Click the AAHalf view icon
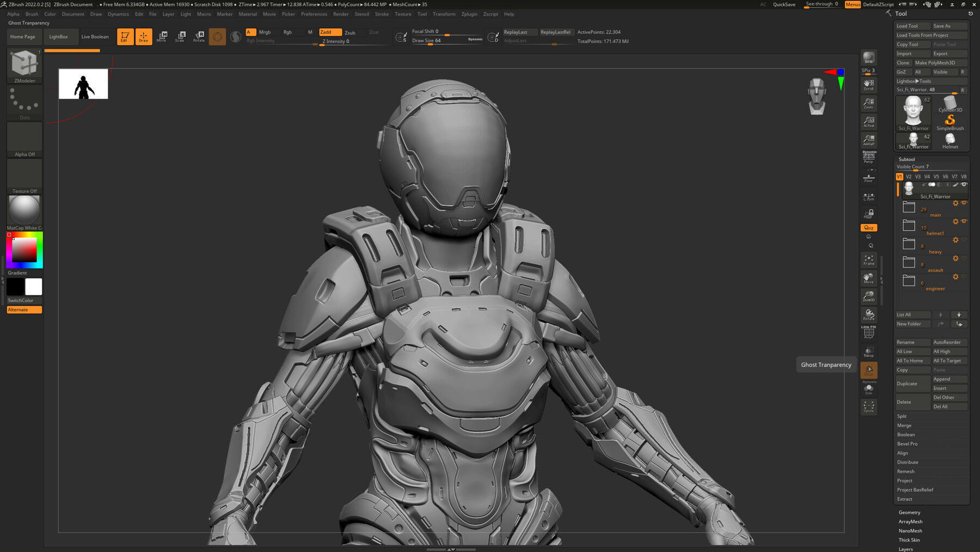Image resolution: width=980 pixels, height=552 pixels. coord(869,140)
